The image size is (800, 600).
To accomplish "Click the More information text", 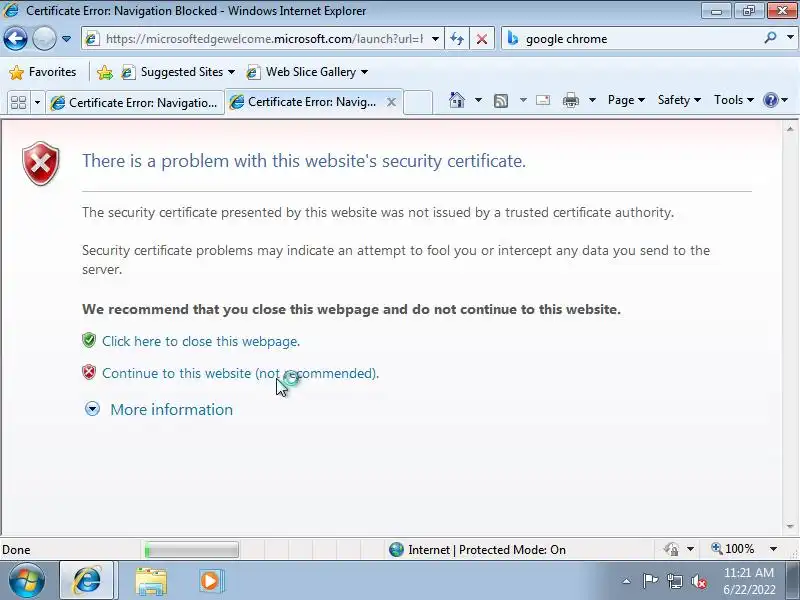I will pos(171,410).
